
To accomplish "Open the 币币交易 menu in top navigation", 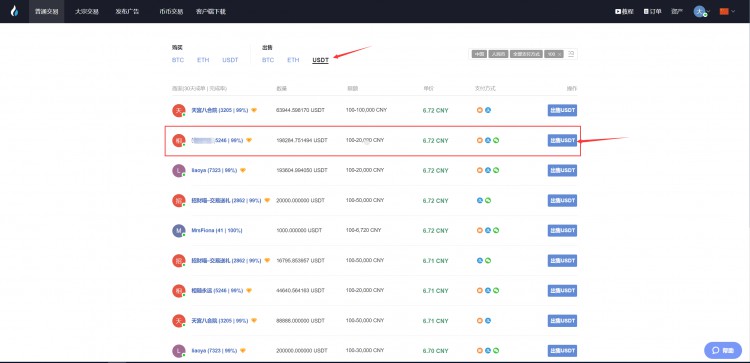I will pyautogui.click(x=171, y=11).
